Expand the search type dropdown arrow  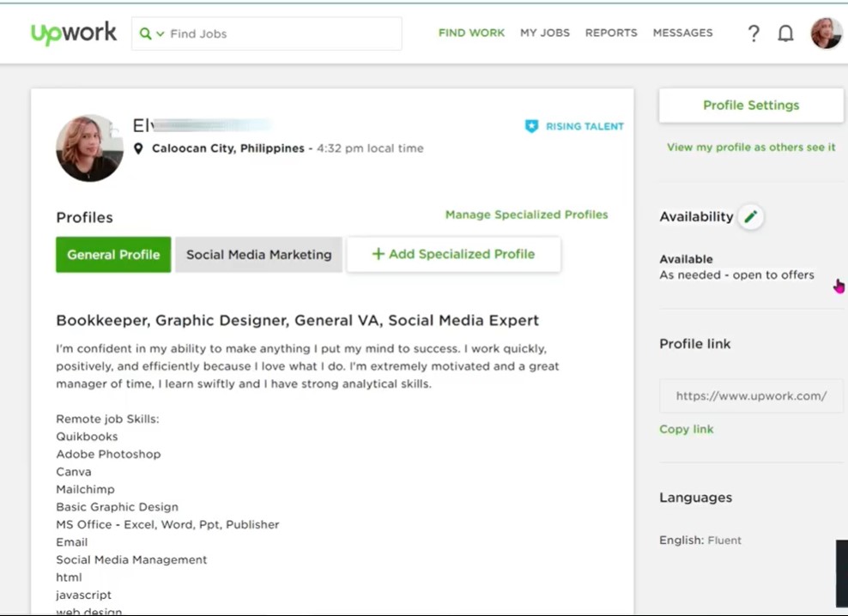tap(161, 34)
